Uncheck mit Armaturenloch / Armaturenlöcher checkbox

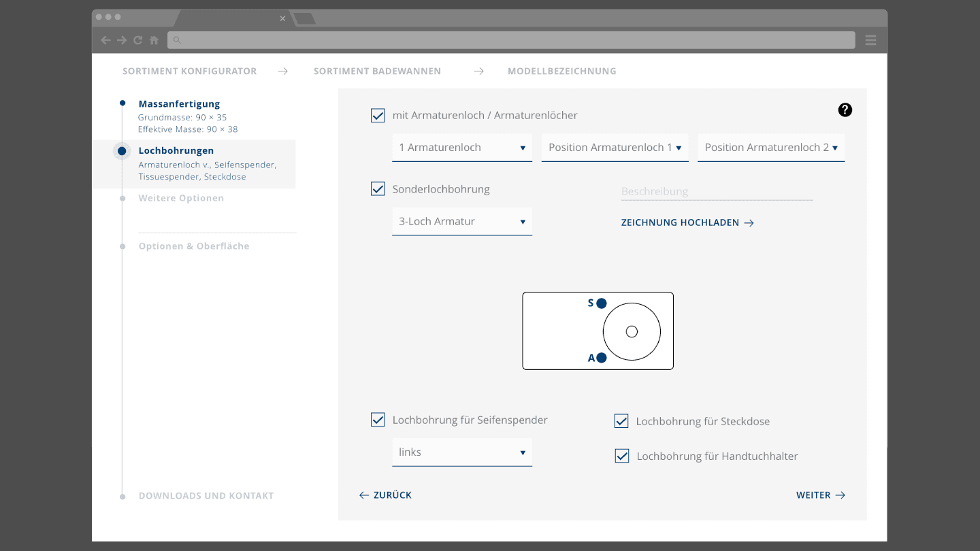pos(378,115)
